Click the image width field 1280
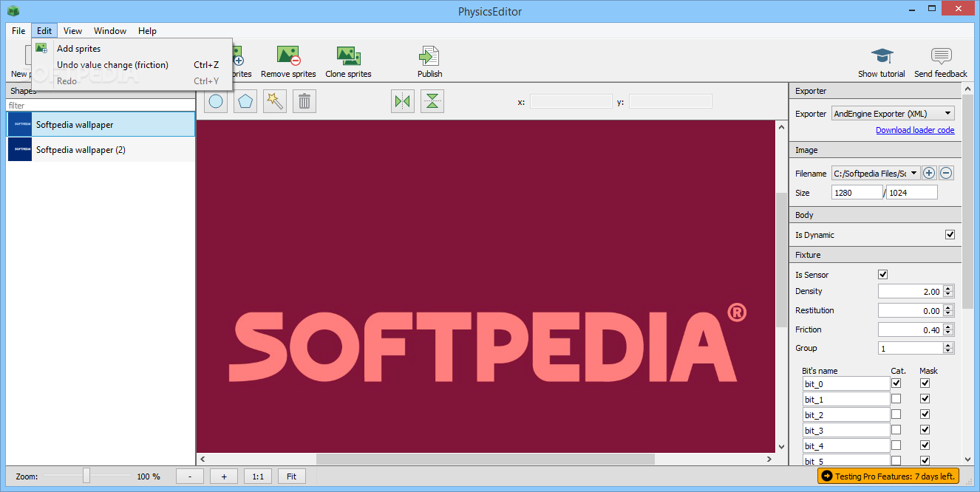The width and height of the screenshot is (980, 492). click(x=857, y=193)
